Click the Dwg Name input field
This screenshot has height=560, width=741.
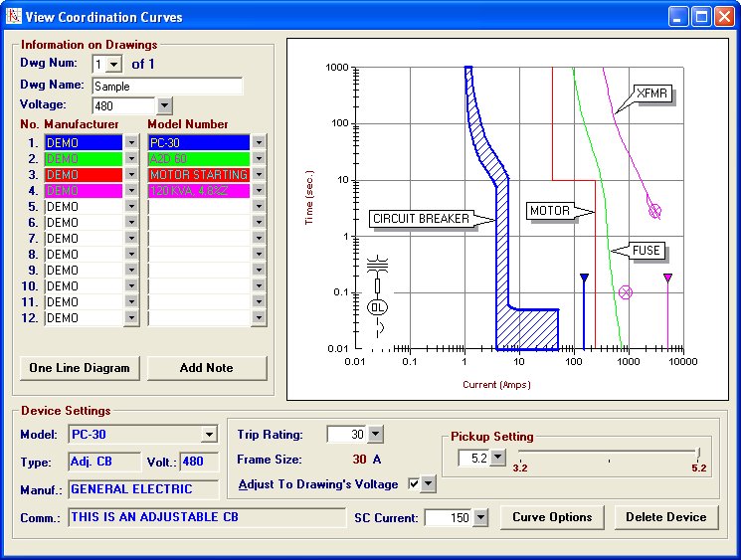point(167,86)
